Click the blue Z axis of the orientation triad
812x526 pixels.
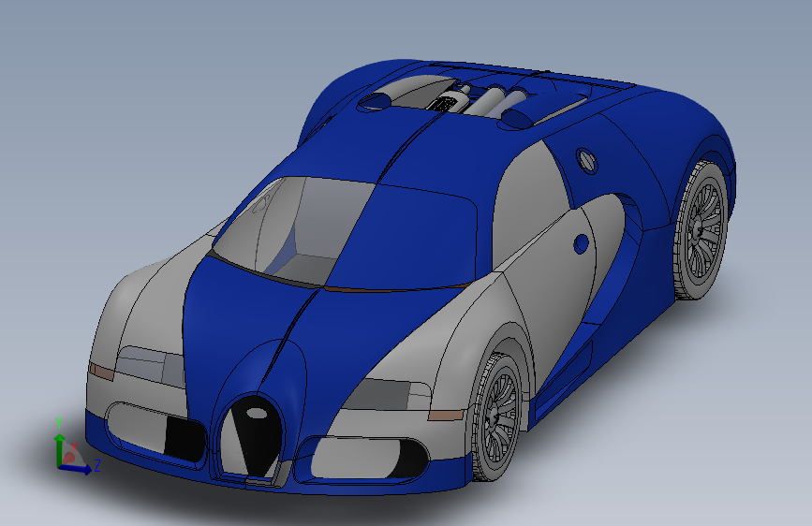tap(76, 469)
